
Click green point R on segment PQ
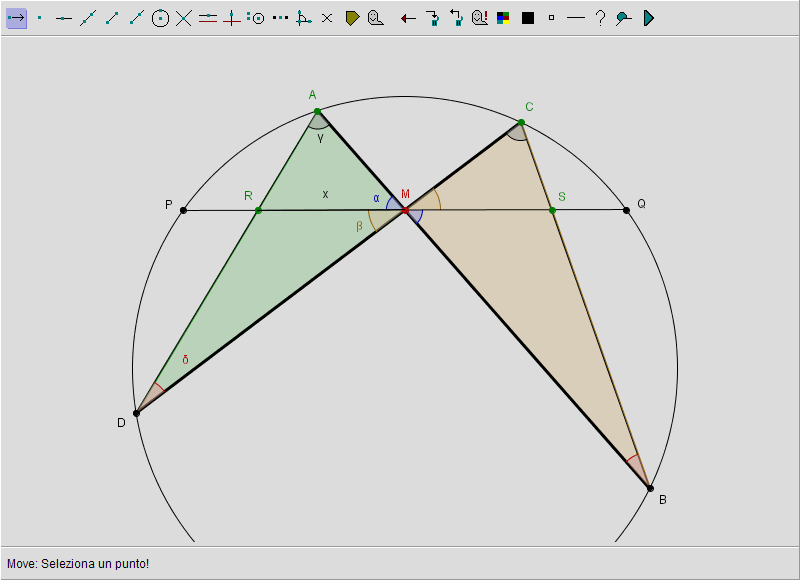point(258,210)
